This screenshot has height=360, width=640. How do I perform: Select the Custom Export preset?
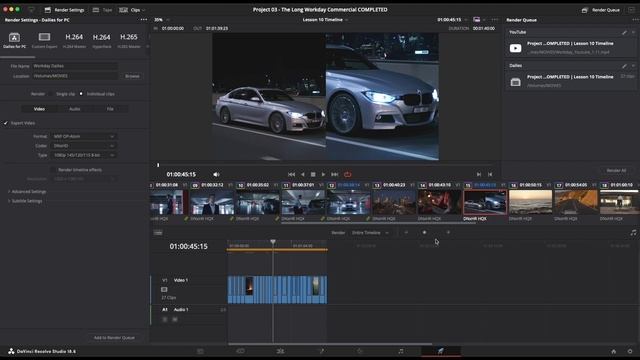point(44,41)
